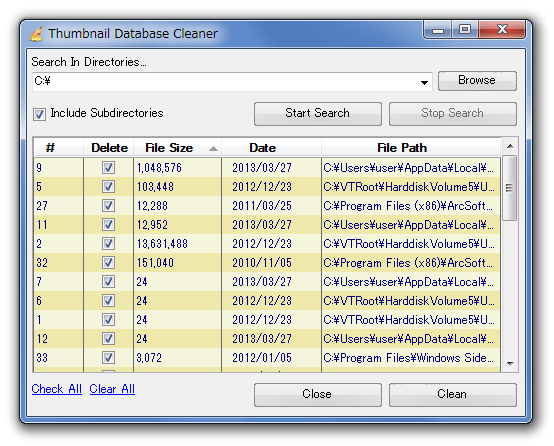554x446 pixels.
Task: Click the Stop Search button
Action: coord(453,113)
